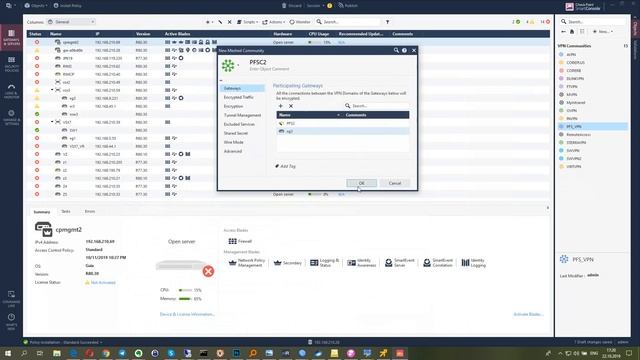Click the green star community icon for PFSC2
The image size is (640, 360).
228,65
